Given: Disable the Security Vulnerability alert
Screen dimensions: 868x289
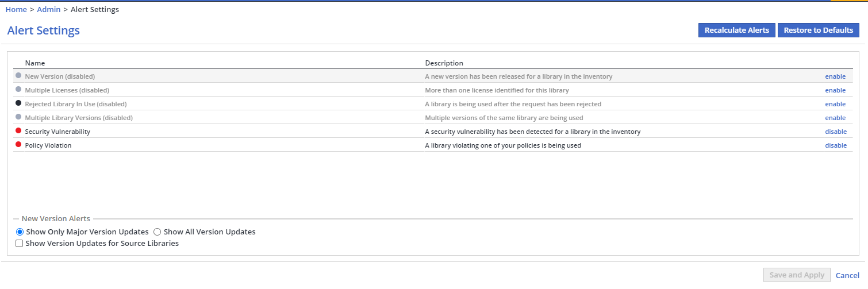Looking at the screenshot, I should [x=836, y=132].
